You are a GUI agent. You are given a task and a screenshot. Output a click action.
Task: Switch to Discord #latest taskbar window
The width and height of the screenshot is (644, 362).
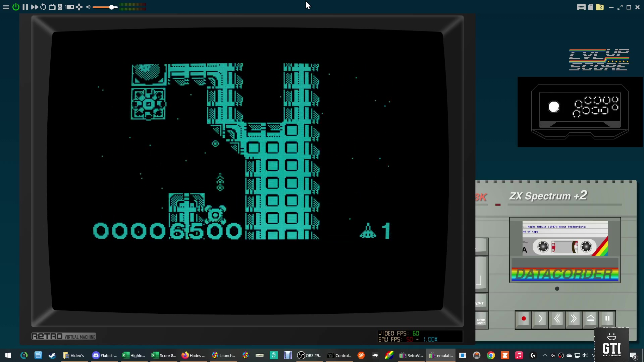104,355
